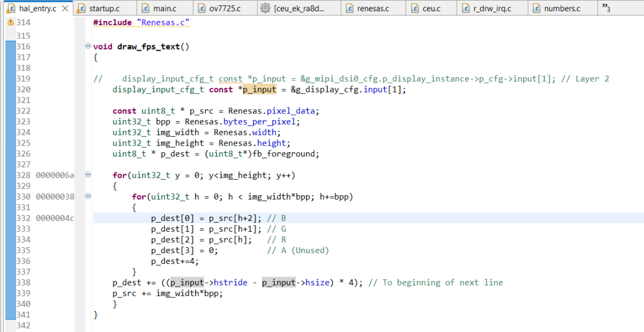Click line number 341 in the gutter

pyautogui.click(x=23, y=315)
